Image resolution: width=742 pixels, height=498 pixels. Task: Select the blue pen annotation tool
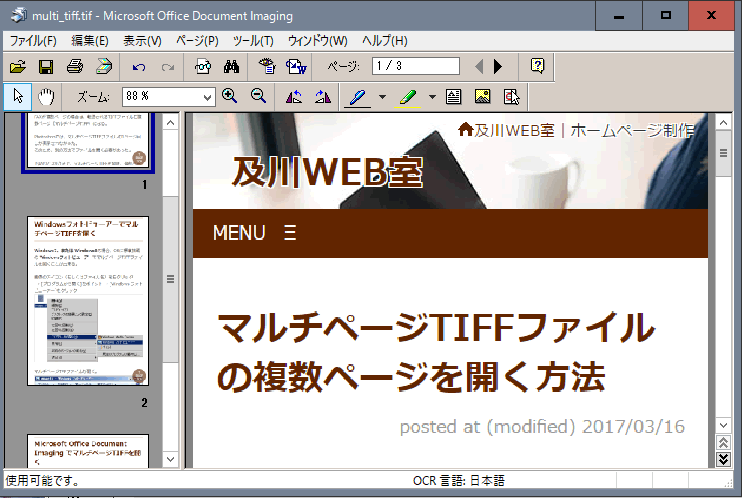357,98
